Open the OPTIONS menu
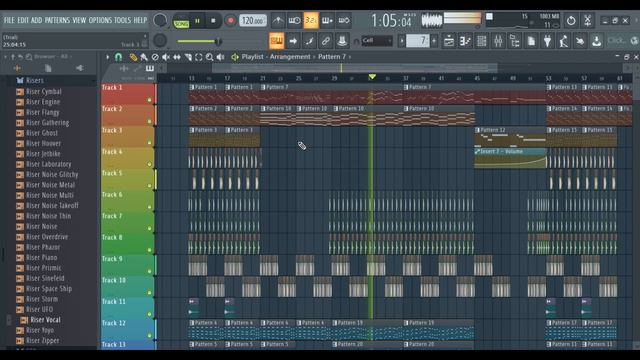Screen dimensions: 640x360 [x=100, y=20]
